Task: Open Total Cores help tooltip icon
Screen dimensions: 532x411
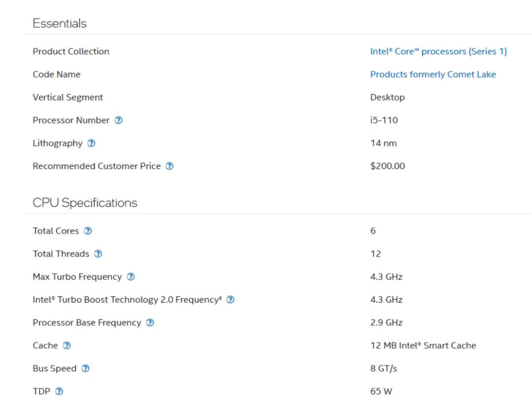Action: [88, 231]
